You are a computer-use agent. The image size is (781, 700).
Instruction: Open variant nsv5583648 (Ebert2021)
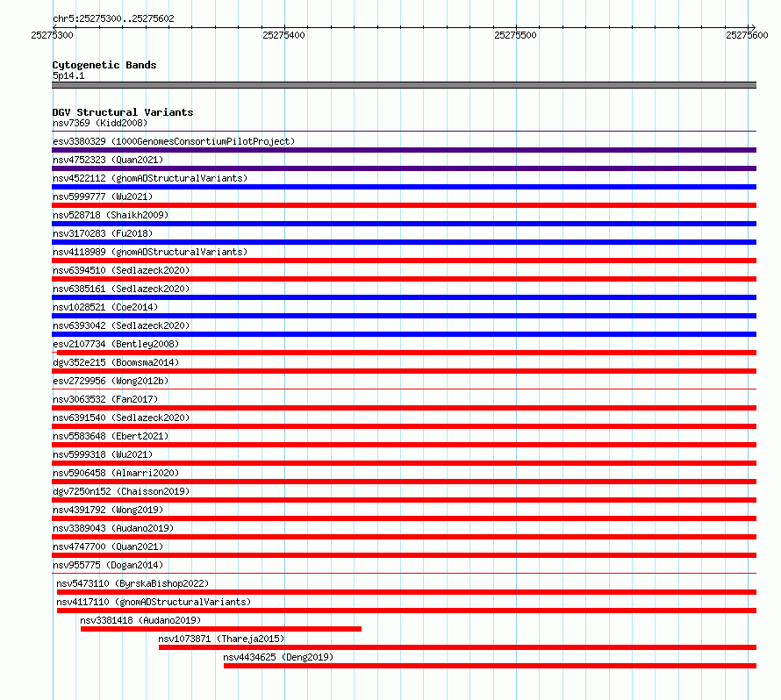(111, 436)
